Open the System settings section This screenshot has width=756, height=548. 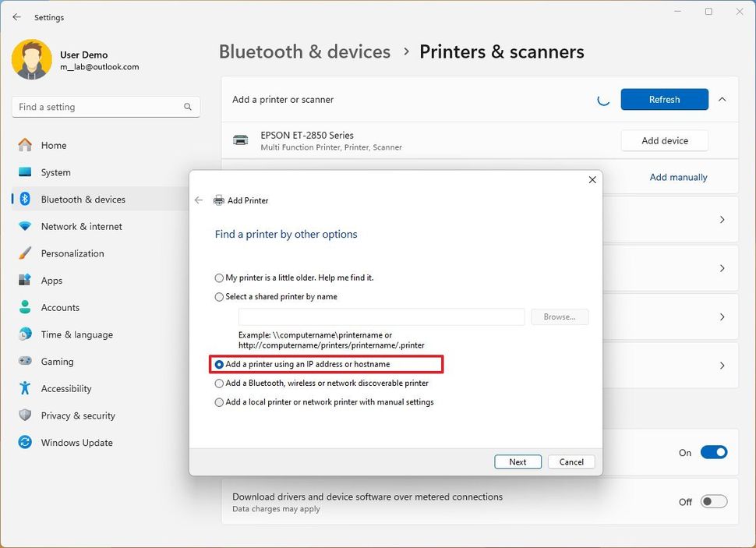point(55,172)
